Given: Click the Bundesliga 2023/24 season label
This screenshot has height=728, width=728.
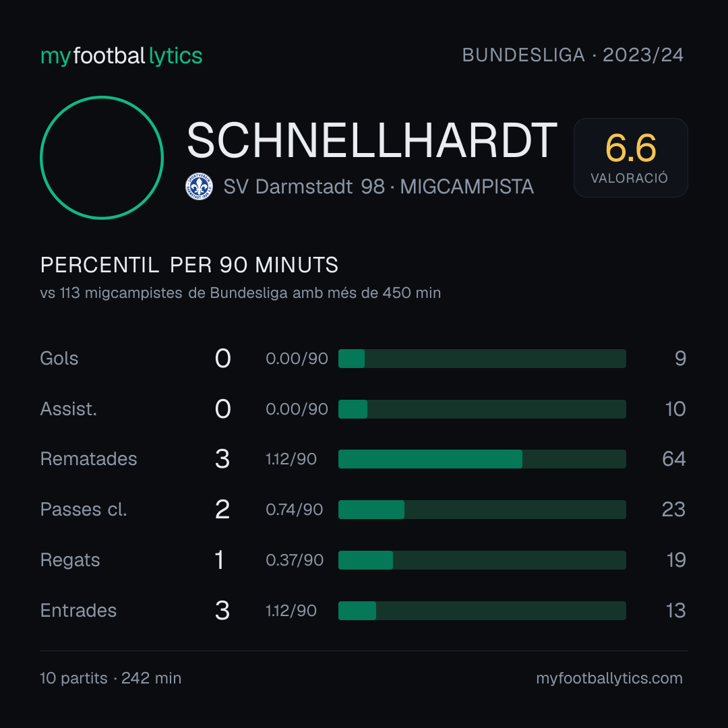Looking at the screenshot, I should pos(572,55).
